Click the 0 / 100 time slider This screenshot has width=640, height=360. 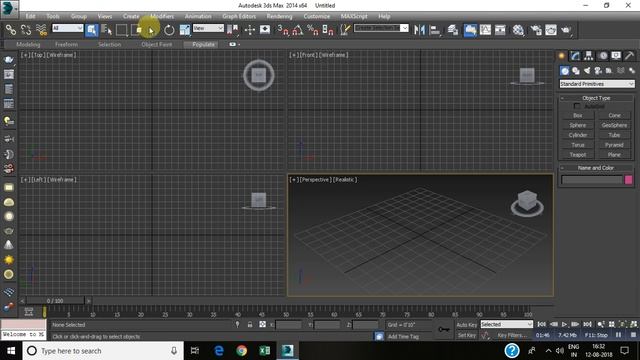point(55,301)
